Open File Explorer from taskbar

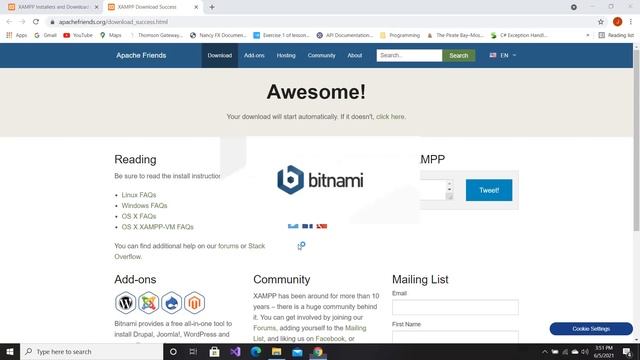tap(276, 351)
